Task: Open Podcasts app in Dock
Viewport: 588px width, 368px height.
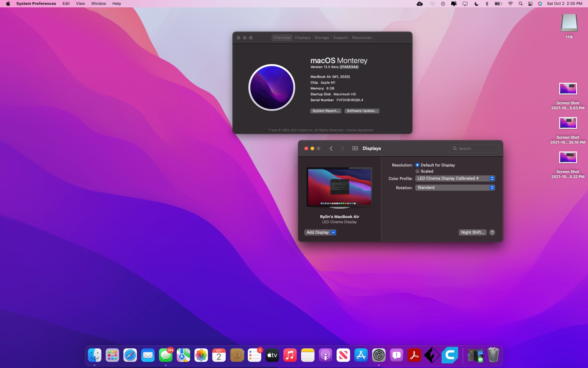Action: pyautogui.click(x=326, y=355)
